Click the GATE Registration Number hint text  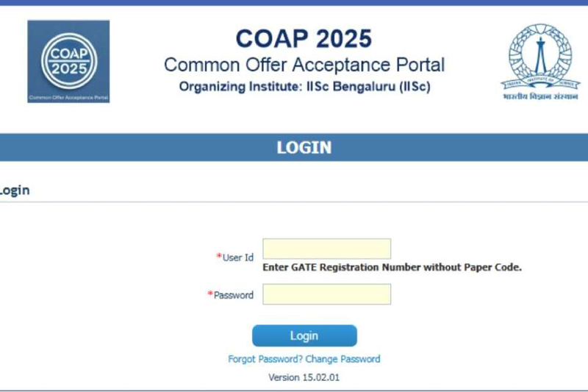392,267
